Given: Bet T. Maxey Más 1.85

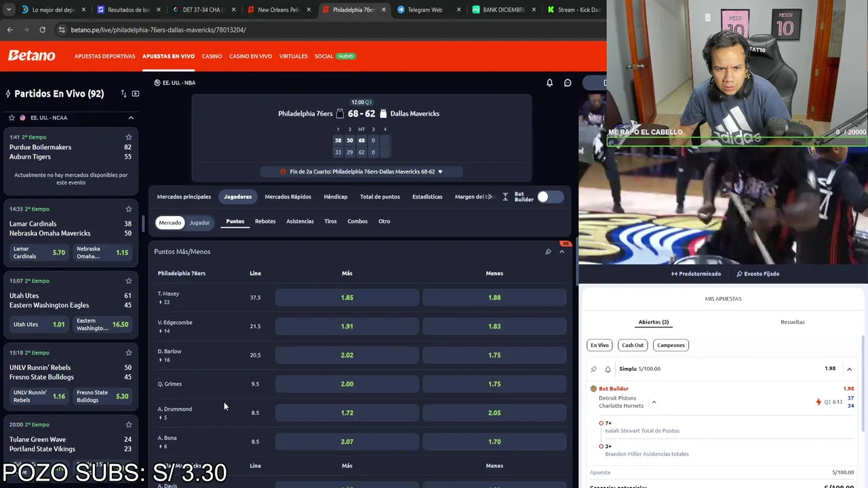Looking at the screenshot, I should coord(347,298).
